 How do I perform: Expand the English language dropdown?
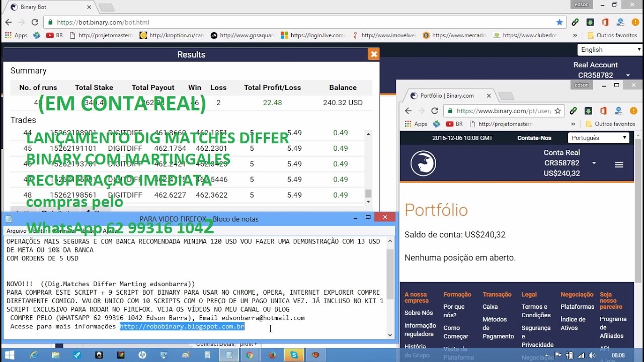click(x=610, y=50)
